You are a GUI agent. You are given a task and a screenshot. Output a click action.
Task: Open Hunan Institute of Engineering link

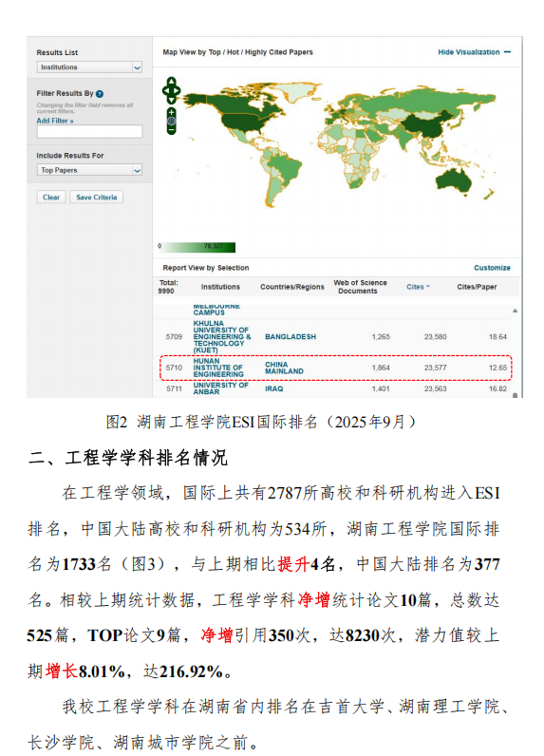(218, 368)
